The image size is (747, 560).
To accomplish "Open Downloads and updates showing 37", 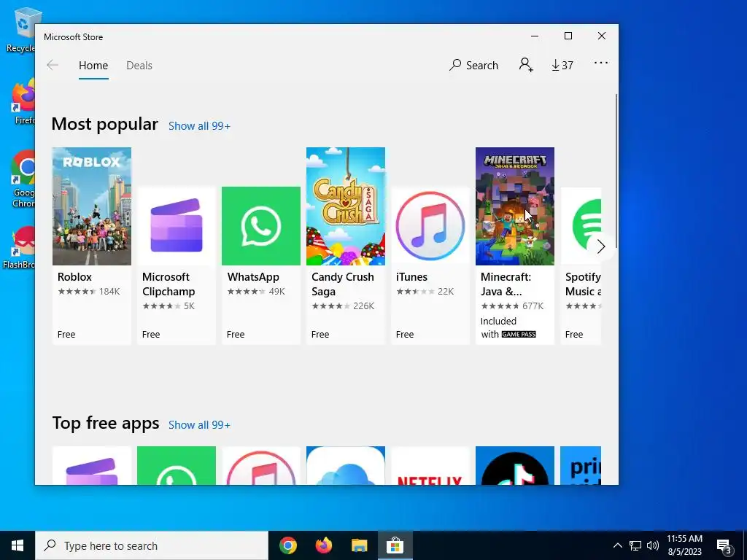I will click(562, 65).
